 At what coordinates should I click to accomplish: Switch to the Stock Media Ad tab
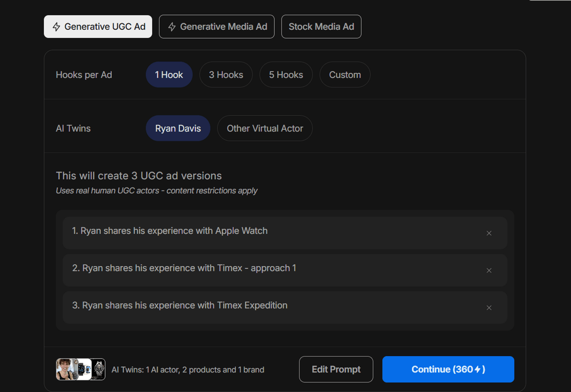321,26
